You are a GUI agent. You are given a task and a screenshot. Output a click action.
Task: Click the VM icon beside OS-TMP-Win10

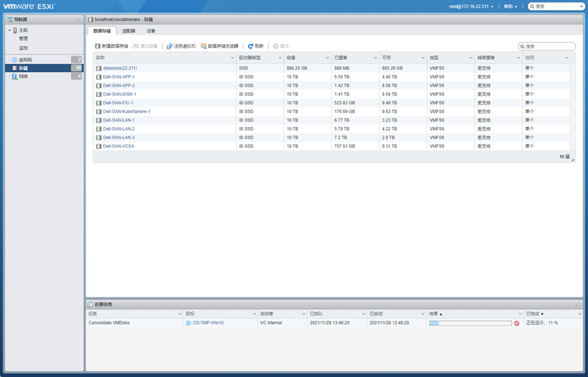tap(188, 323)
